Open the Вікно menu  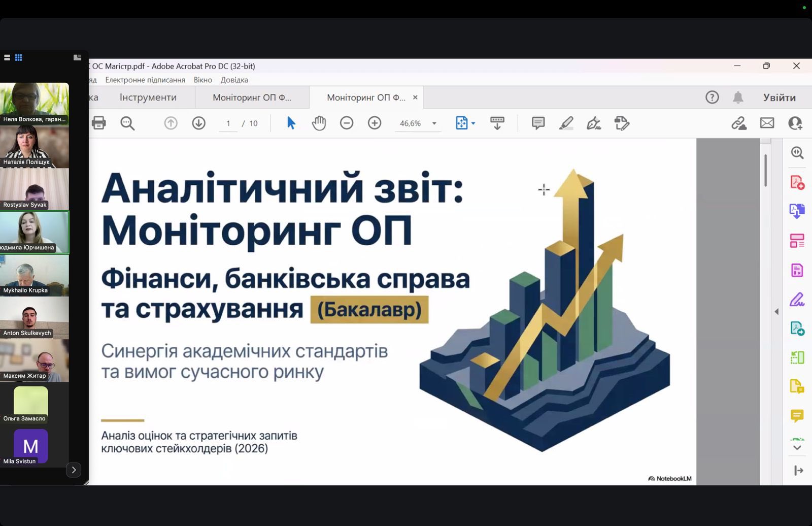202,80
